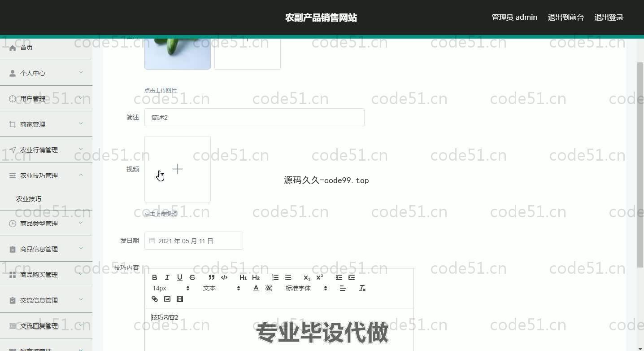Viewport: 644px width, 351px height.
Task: Toggle strikethrough formatting in the editor
Action: coord(192,277)
